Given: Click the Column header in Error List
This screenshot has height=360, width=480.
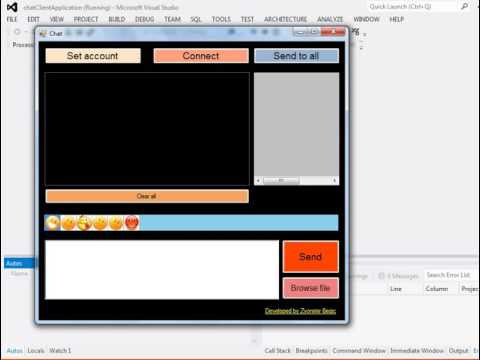Looking at the screenshot, I should click(x=437, y=289).
